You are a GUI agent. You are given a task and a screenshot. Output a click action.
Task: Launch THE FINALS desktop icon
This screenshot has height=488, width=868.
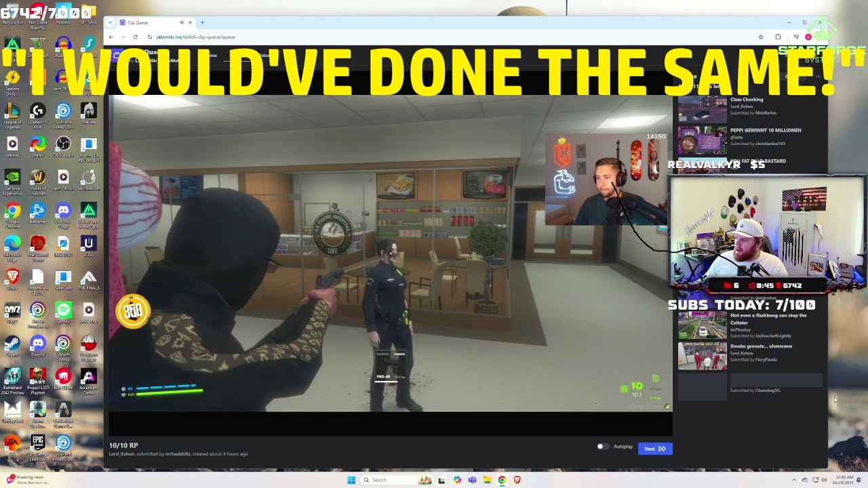point(88,279)
